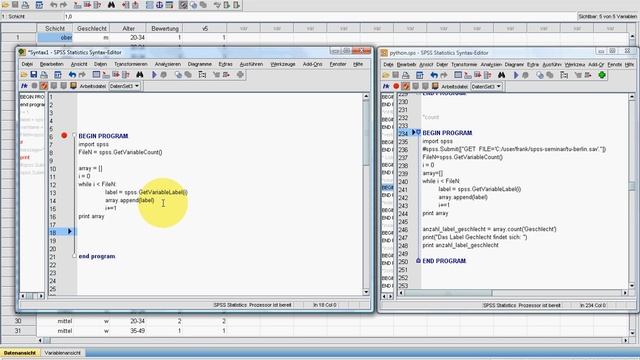
Task: Open Datei menu in Syntax1 editor
Action: 27,64
